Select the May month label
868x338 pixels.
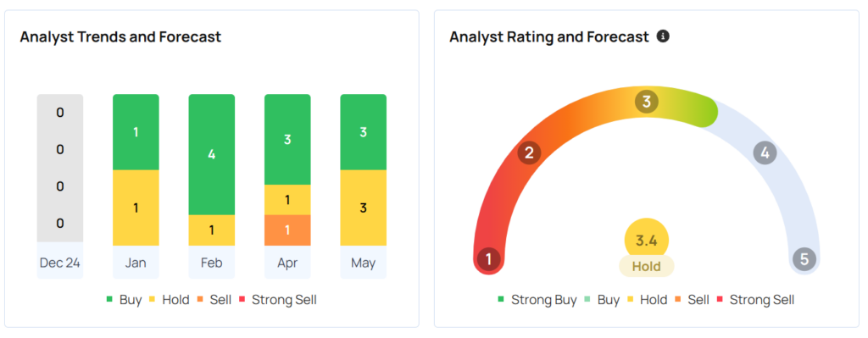tap(363, 263)
